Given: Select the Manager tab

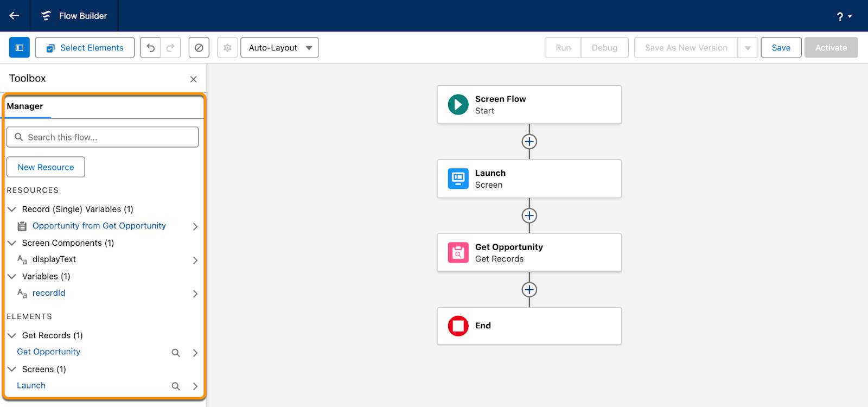Looking at the screenshot, I should tap(25, 106).
